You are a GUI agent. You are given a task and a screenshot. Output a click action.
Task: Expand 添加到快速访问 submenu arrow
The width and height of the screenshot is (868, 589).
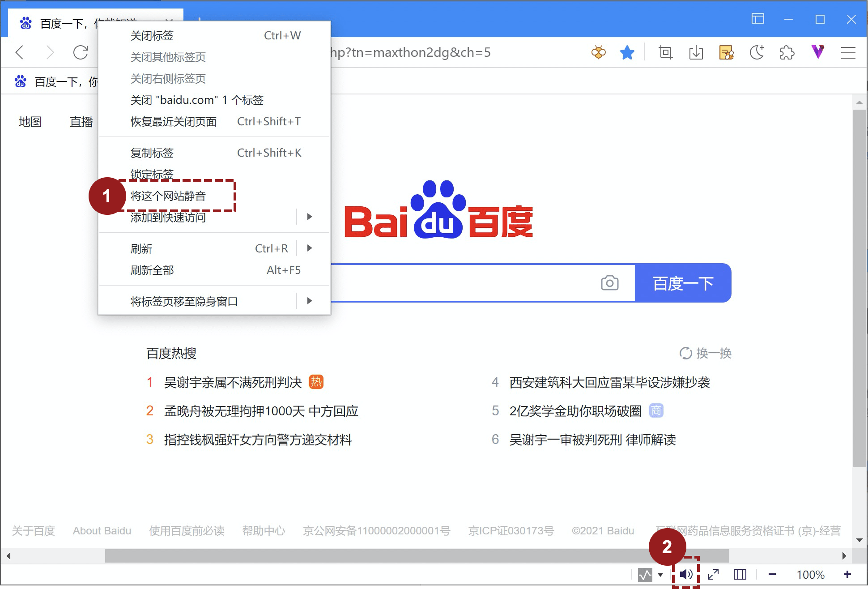point(309,217)
